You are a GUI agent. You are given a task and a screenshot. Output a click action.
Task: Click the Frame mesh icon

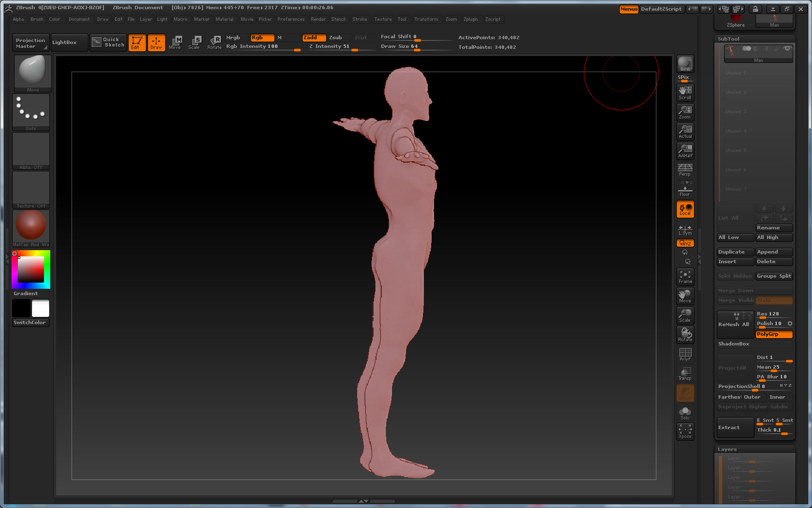[x=685, y=277]
